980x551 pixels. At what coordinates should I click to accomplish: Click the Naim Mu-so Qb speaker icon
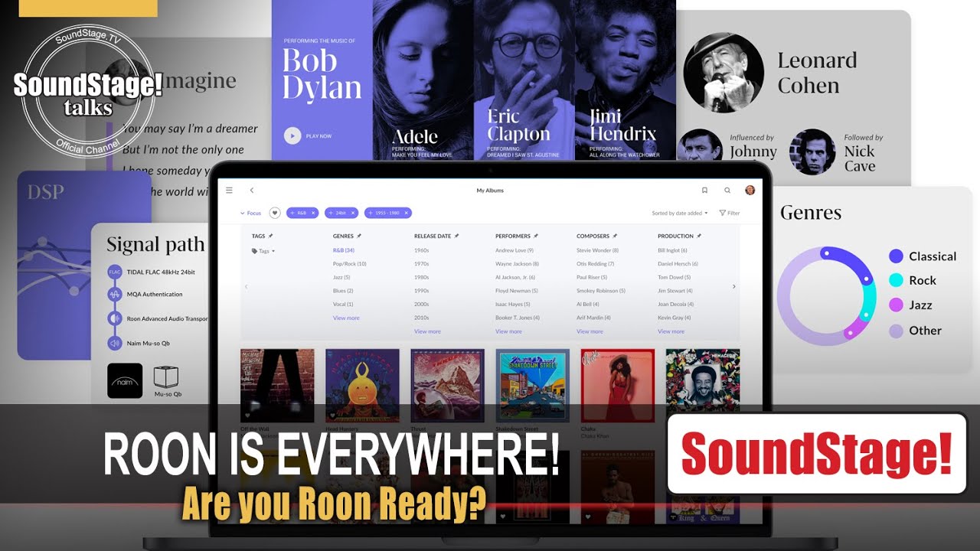pos(115,343)
